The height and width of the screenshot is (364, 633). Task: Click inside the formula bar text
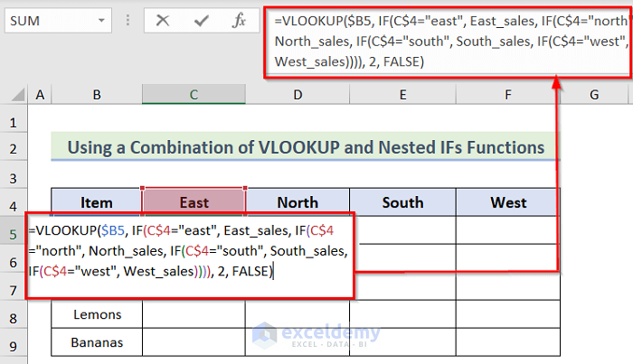[x=443, y=40]
